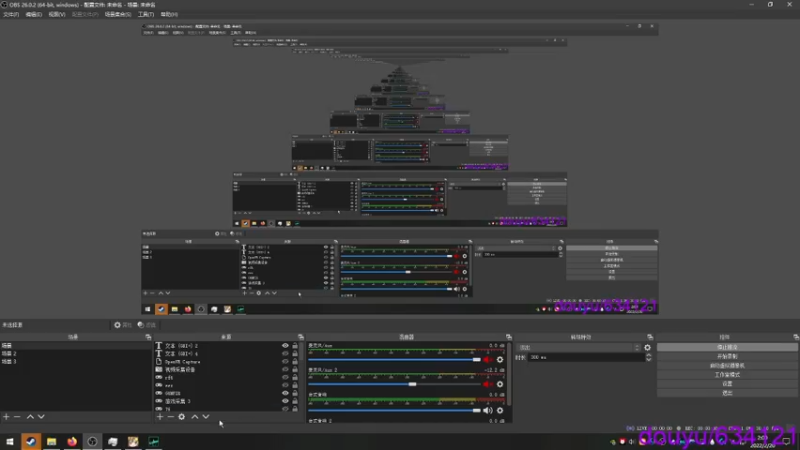The image size is (800, 450).
Task: Click the volume icon in system tray
Action: pos(632,442)
